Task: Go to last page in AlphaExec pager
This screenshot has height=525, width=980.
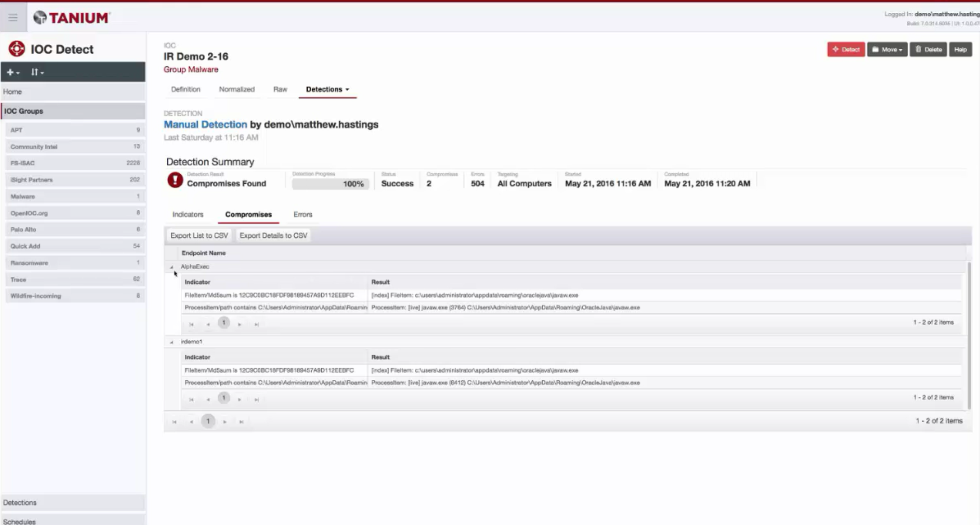Action: point(257,324)
